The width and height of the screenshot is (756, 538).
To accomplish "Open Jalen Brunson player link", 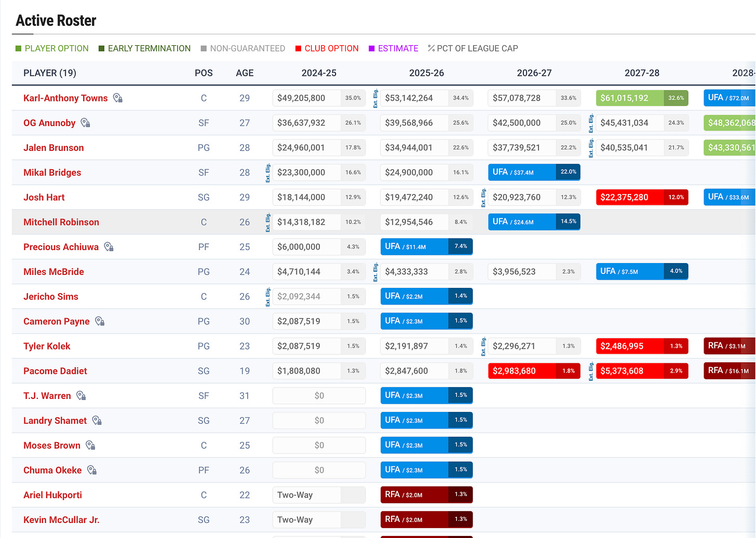I will pos(53,148).
